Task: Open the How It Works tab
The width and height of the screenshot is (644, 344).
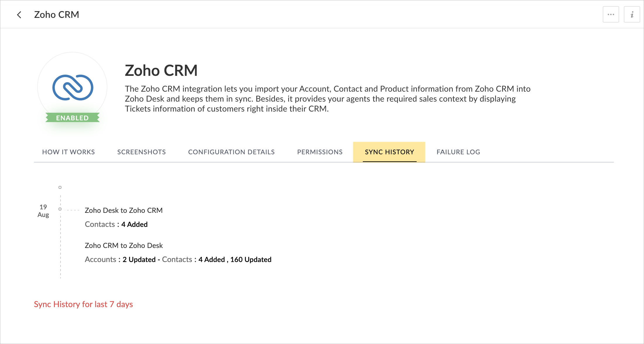Action: (68, 152)
